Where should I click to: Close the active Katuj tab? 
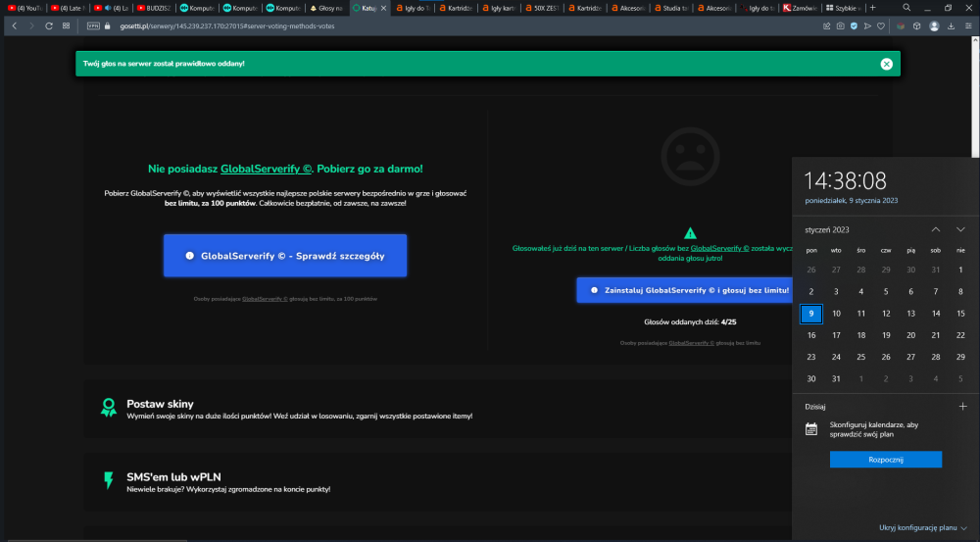pyautogui.click(x=384, y=8)
